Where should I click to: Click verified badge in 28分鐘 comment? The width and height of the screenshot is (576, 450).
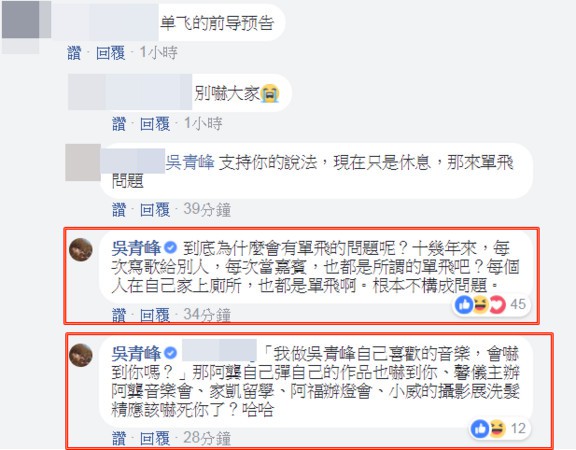point(170,353)
